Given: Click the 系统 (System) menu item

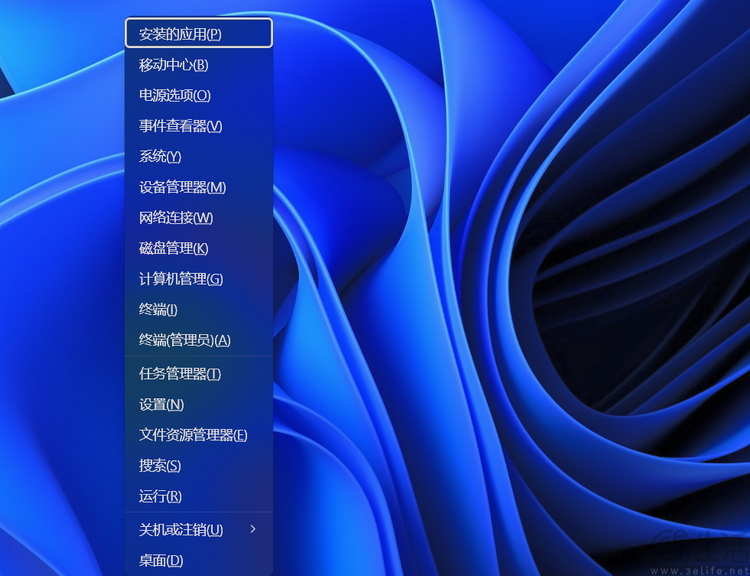Looking at the screenshot, I should [160, 157].
